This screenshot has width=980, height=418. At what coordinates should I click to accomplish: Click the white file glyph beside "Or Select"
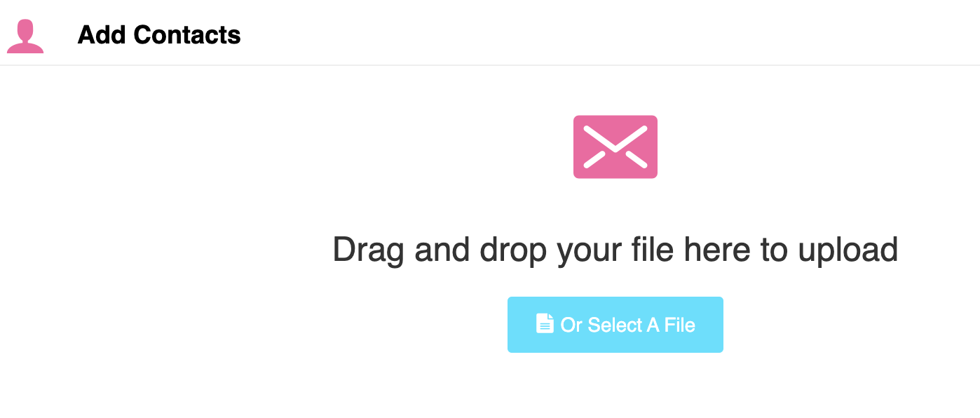click(x=545, y=323)
